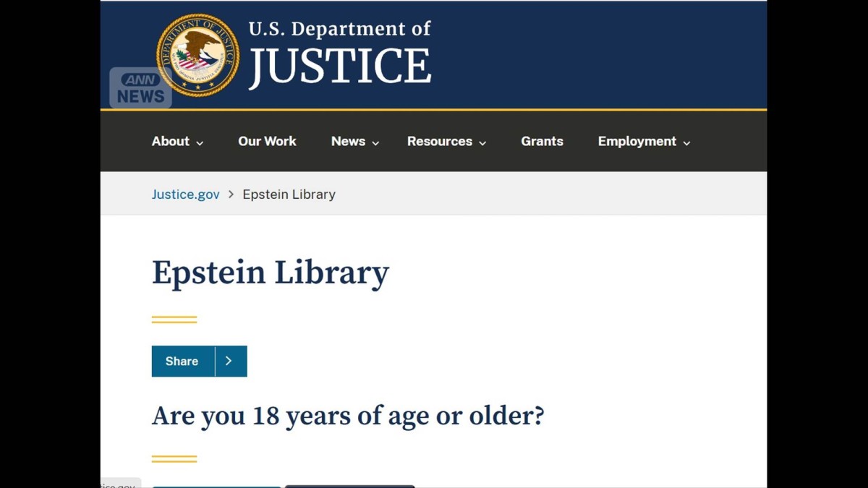Click the Epstein Library breadcrumb text
868x488 pixels.
[289, 194]
